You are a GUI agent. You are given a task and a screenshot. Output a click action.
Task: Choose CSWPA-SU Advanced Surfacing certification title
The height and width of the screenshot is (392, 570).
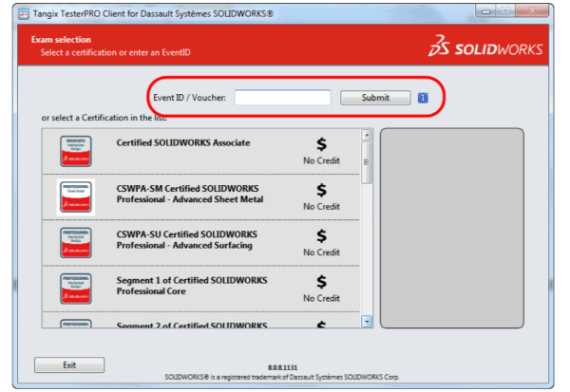coord(187,240)
